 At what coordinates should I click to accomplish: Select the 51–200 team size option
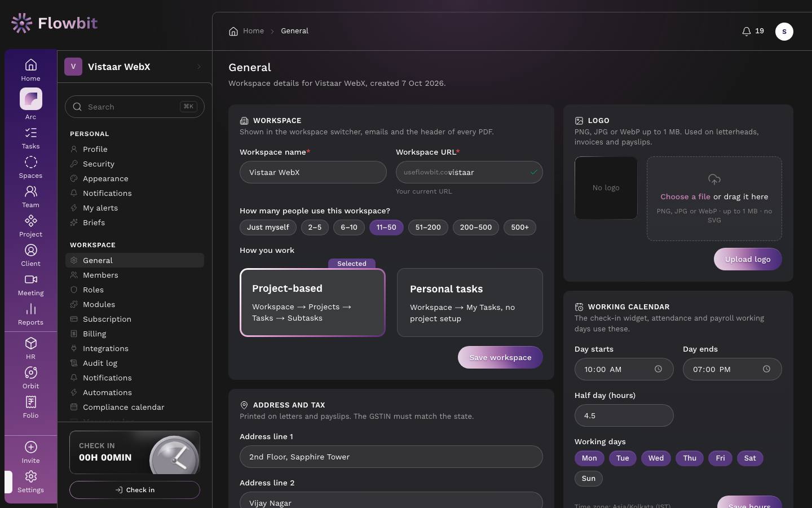[428, 227]
